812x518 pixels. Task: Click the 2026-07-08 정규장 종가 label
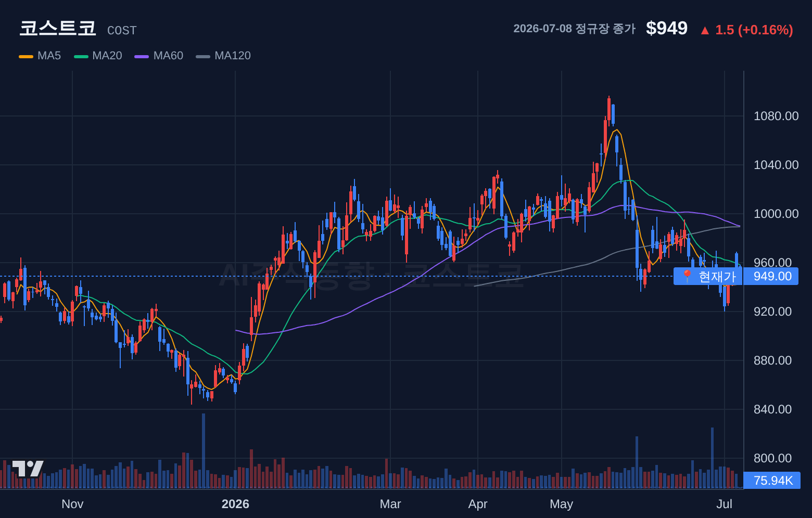(575, 29)
